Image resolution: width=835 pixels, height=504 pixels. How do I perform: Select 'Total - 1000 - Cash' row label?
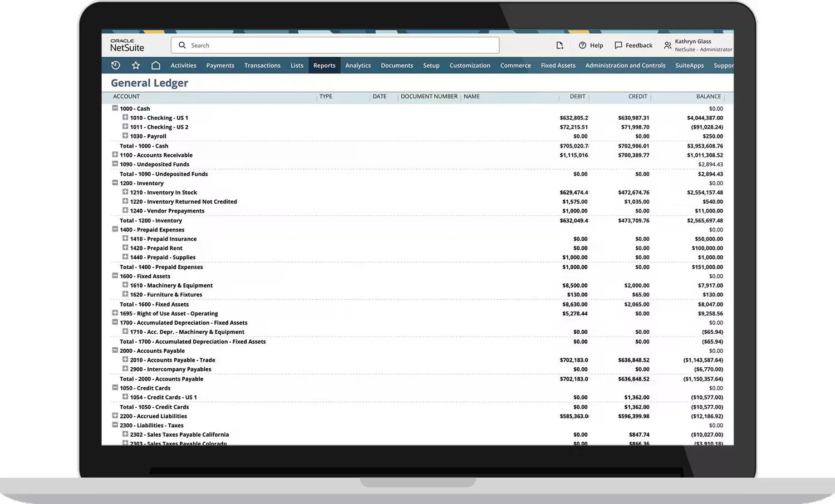tap(144, 146)
